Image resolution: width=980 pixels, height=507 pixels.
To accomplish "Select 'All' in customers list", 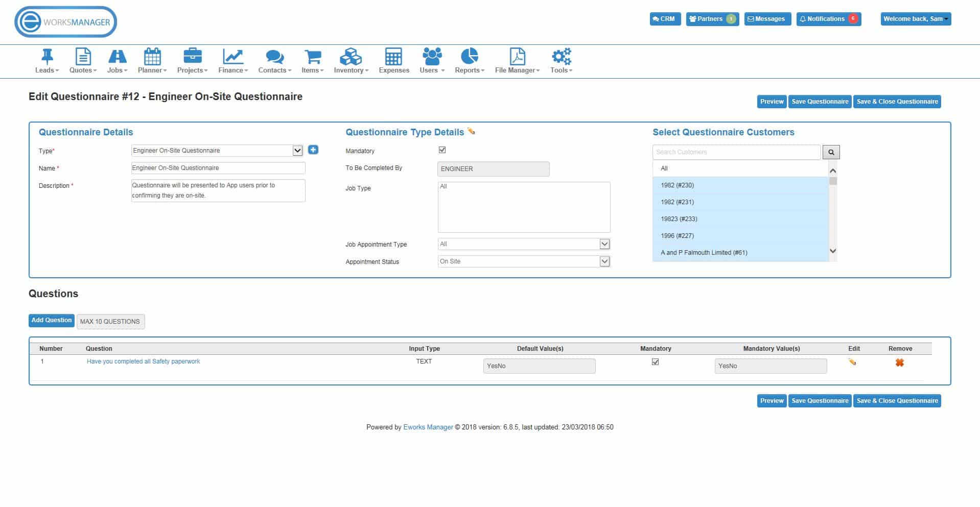I will [740, 168].
